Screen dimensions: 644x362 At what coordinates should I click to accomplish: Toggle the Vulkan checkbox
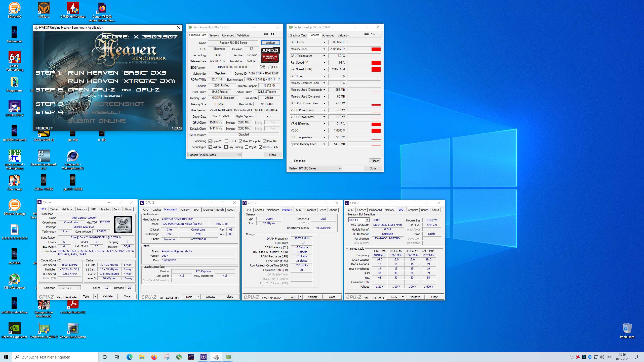click(210, 147)
